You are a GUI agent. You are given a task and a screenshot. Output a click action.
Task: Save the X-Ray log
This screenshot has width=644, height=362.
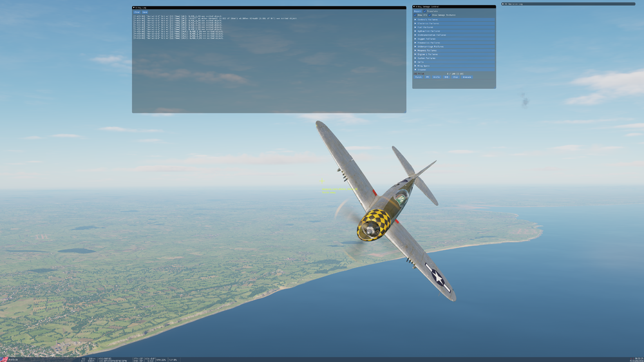point(144,12)
